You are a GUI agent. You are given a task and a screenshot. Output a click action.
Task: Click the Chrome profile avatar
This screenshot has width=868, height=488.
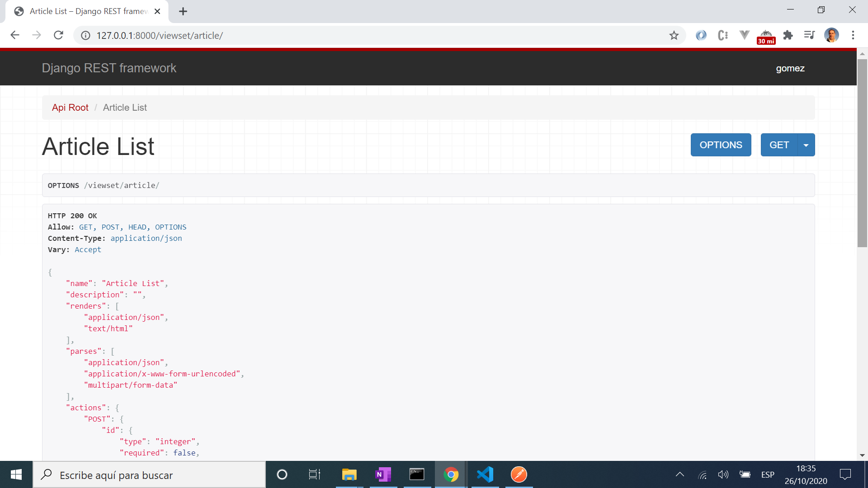(x=831, y=35)
